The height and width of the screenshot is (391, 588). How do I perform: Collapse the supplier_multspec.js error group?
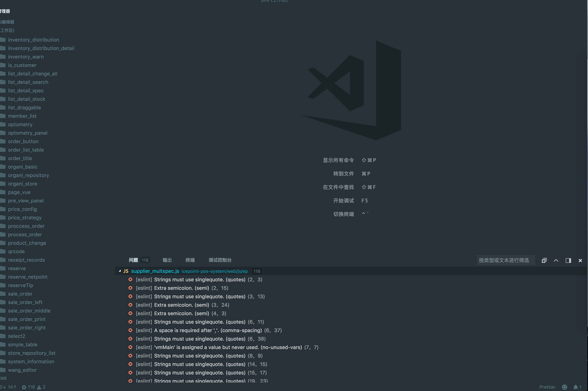coord(120,271)
